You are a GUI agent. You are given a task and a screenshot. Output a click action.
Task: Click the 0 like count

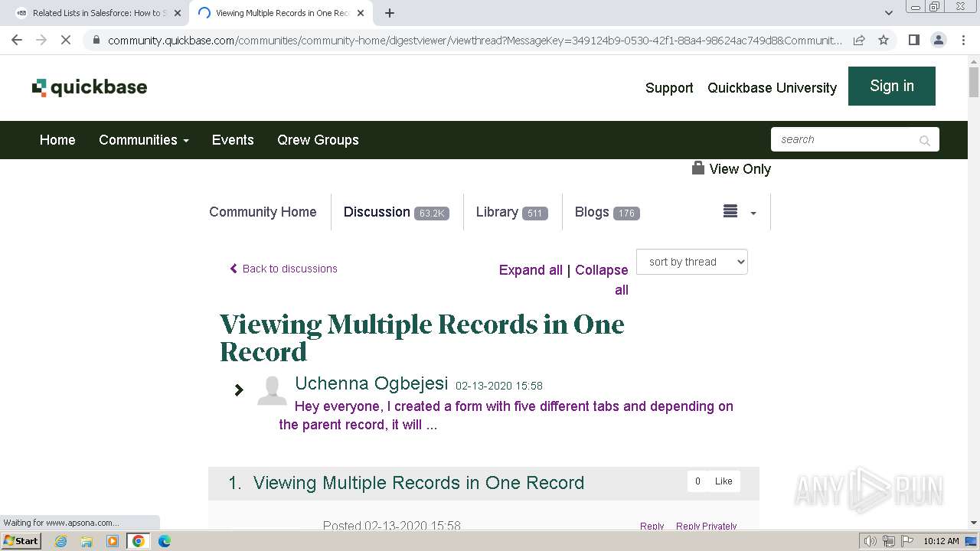(697, 481)
